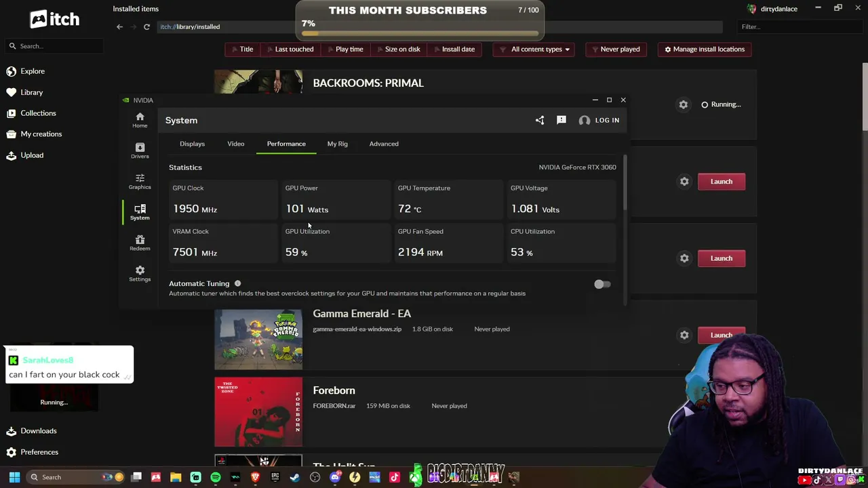
Task: Click the Automatic Tuning info icon
Action: pyautogui.click(x=237, y=283)
